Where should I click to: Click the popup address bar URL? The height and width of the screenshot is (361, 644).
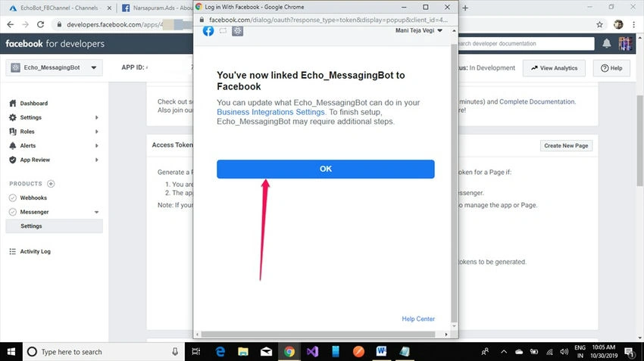(x=328, y=20)
